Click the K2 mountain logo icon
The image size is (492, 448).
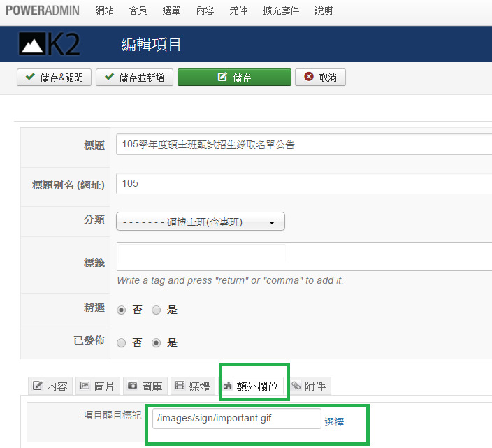point(31,44)
